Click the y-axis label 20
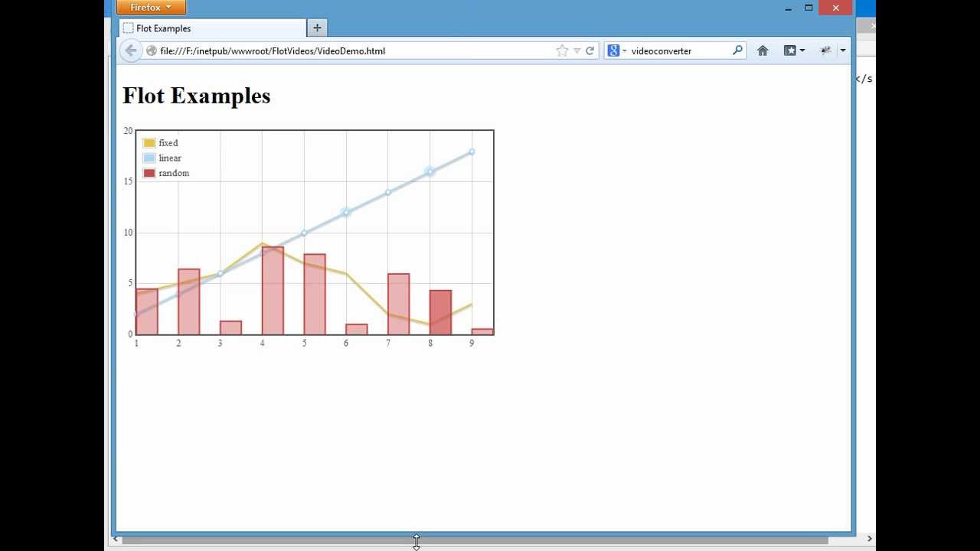980x551 pixels. 128,131
